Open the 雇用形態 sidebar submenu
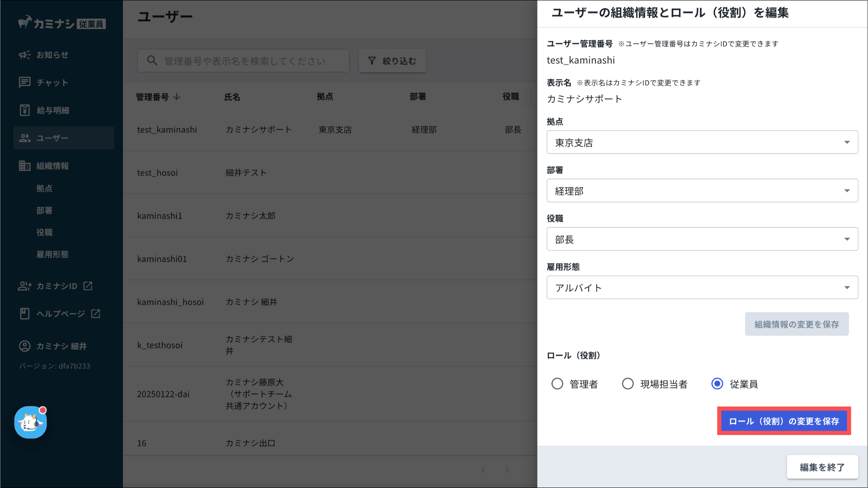The height and width of the screenshot is (488, 868). 52,254
